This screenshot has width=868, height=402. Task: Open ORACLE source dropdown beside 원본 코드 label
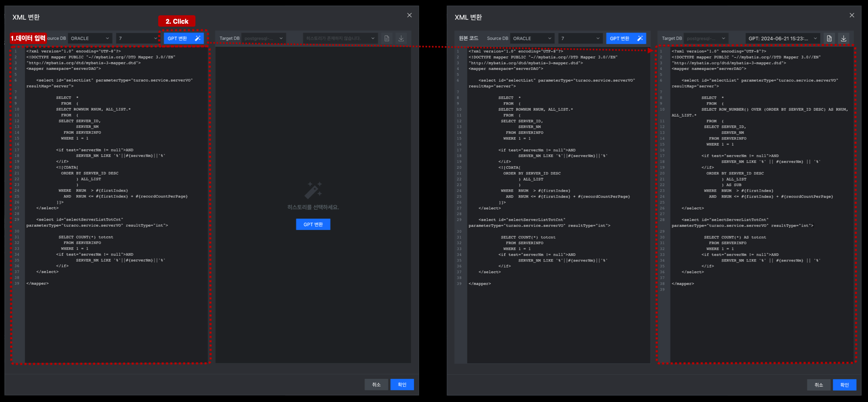point(532,39)
